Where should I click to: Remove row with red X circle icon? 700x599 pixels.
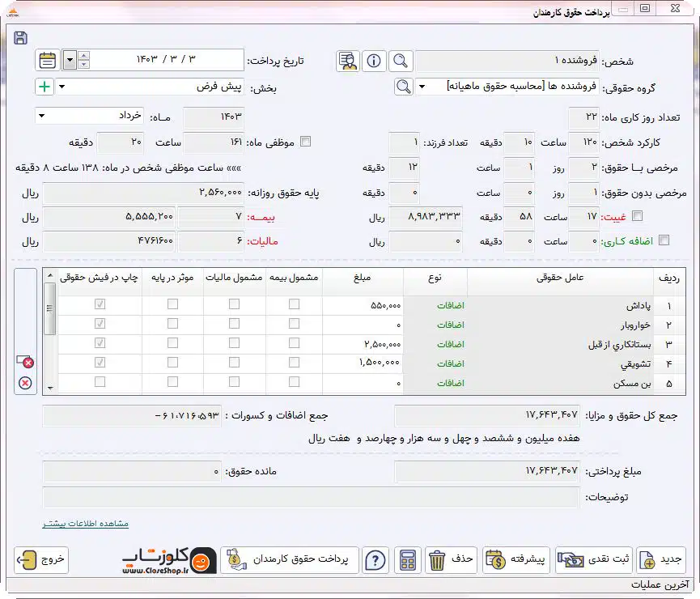(25, 383)
